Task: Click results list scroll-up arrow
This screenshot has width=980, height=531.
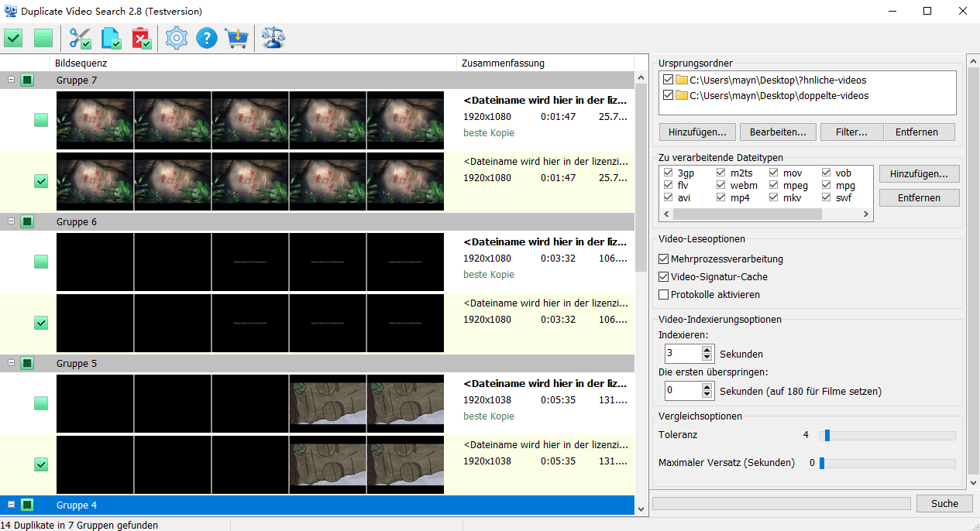Action: tap(640, 78)
